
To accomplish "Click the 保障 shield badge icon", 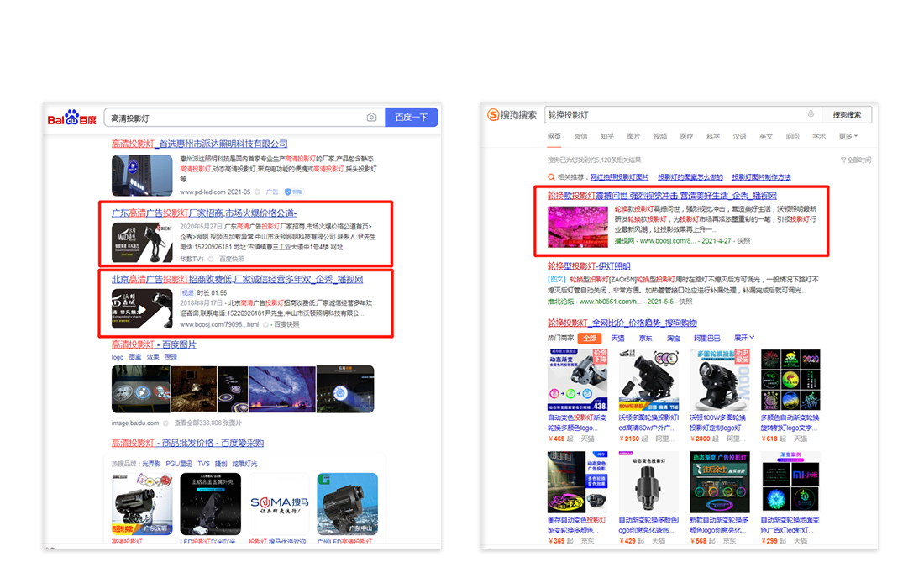I will [294, 192].
